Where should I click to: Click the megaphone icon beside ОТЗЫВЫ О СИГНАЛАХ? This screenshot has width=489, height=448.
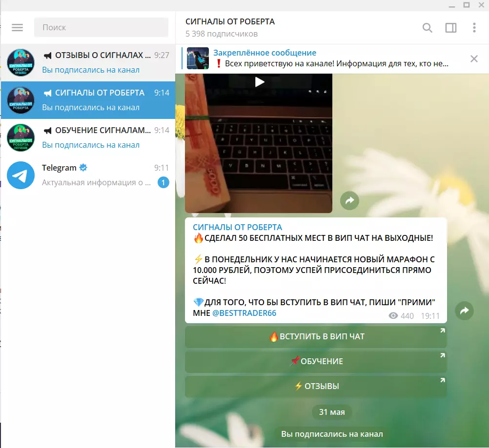tap(47, 56)
